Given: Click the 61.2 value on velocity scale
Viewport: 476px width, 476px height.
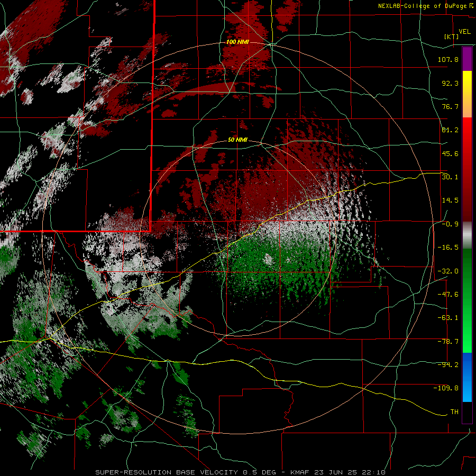Looking at the screenshot, I should 450,130.
